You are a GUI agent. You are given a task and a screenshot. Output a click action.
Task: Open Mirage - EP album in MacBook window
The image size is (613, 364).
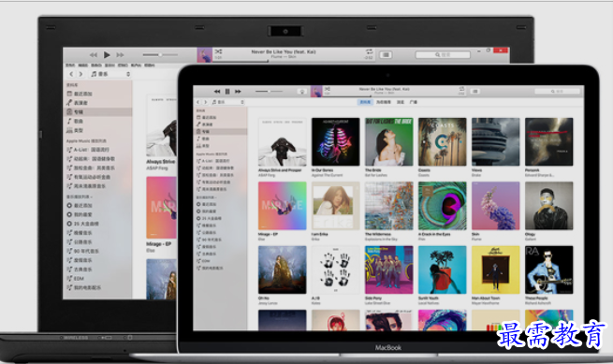click(283, 206)
